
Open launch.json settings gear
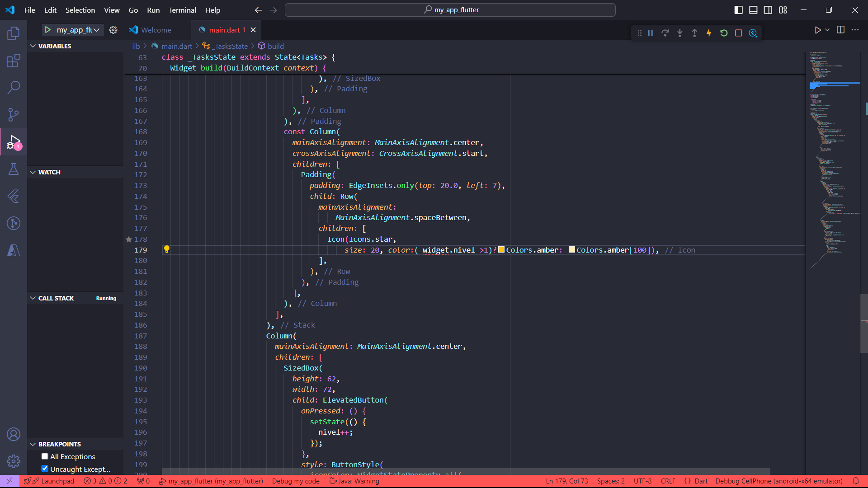(x=113, y=30)
